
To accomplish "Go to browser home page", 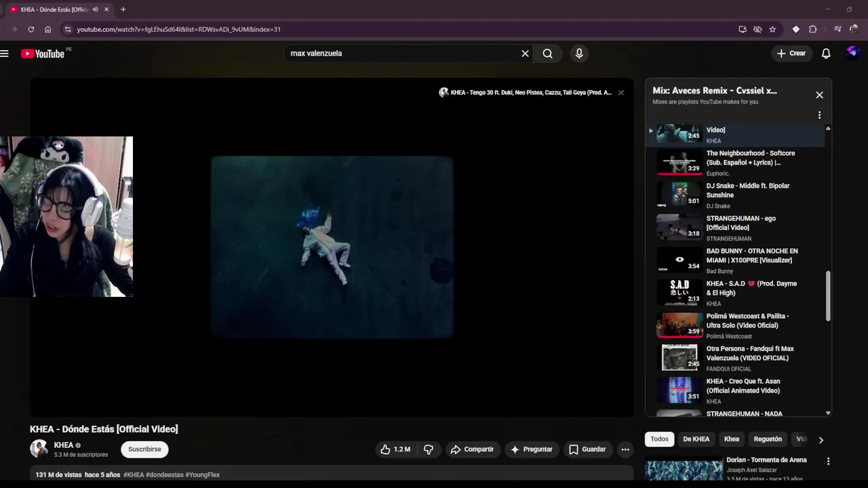I will pyautogui.click(x=47, y=29).
